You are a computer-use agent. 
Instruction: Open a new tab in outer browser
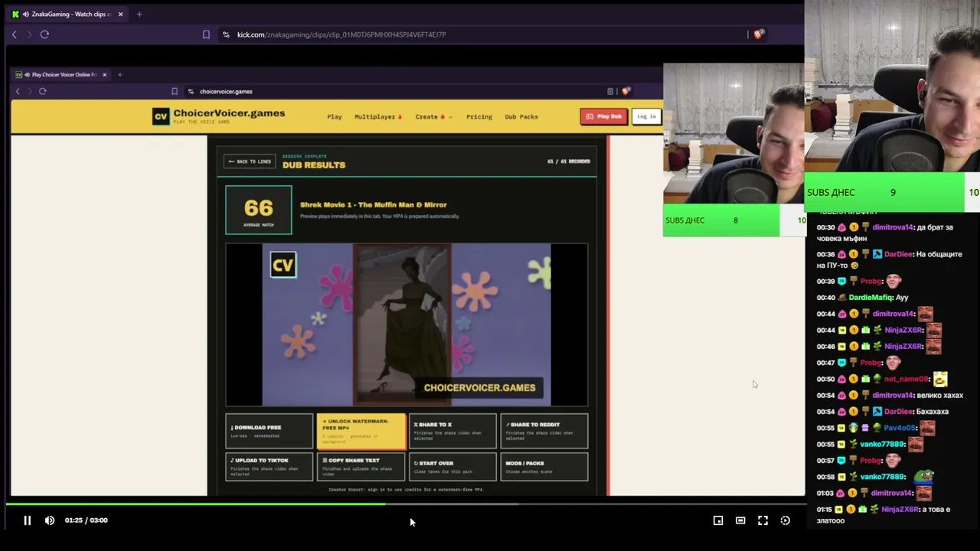pos(139,14)
